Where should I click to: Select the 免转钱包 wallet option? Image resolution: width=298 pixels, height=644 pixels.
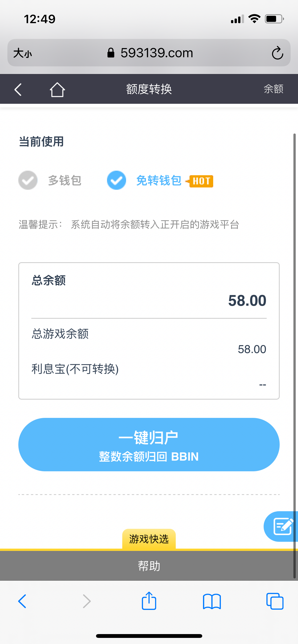(159, 181)
